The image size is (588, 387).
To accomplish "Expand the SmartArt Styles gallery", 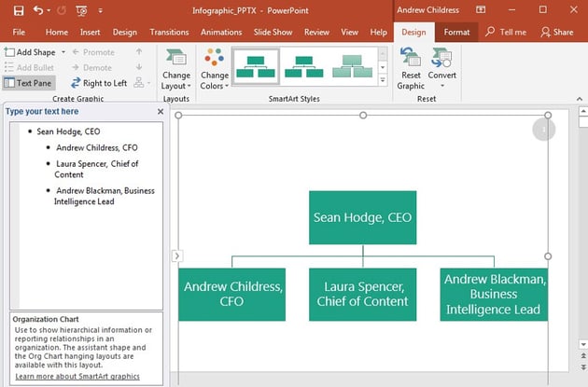I will 383,81.
